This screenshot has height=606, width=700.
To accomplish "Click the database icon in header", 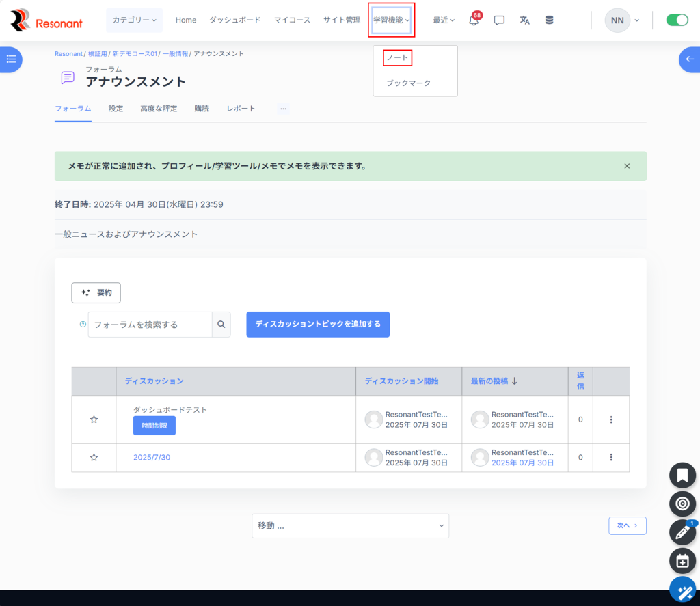I will tap(550, 20).
